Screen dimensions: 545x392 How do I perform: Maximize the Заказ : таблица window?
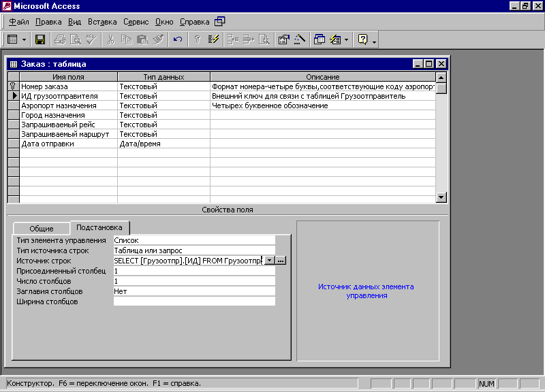(x=429, y=64)
